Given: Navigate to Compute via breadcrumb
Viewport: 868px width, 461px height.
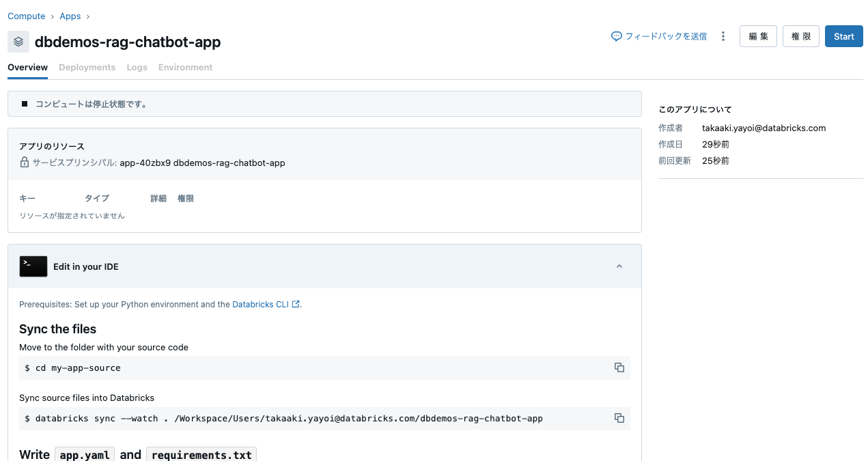Looking at the screenshot, I should [x=27, y=16].
